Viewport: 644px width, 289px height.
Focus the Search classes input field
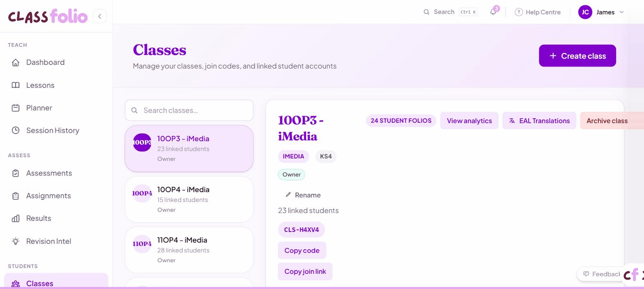tap(189, 110)
